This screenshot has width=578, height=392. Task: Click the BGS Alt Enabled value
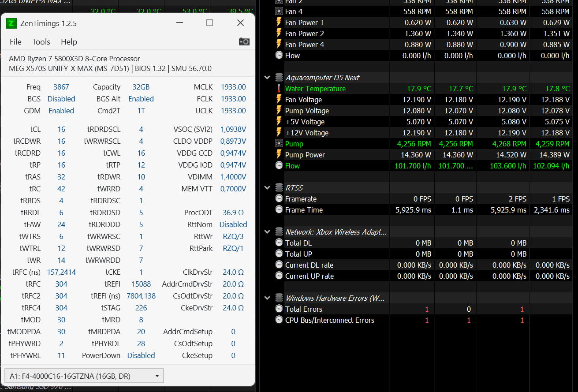[141, 99]
